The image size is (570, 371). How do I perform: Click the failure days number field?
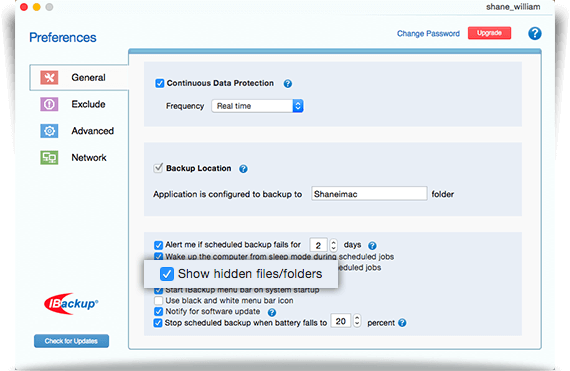tap(318, 245)
